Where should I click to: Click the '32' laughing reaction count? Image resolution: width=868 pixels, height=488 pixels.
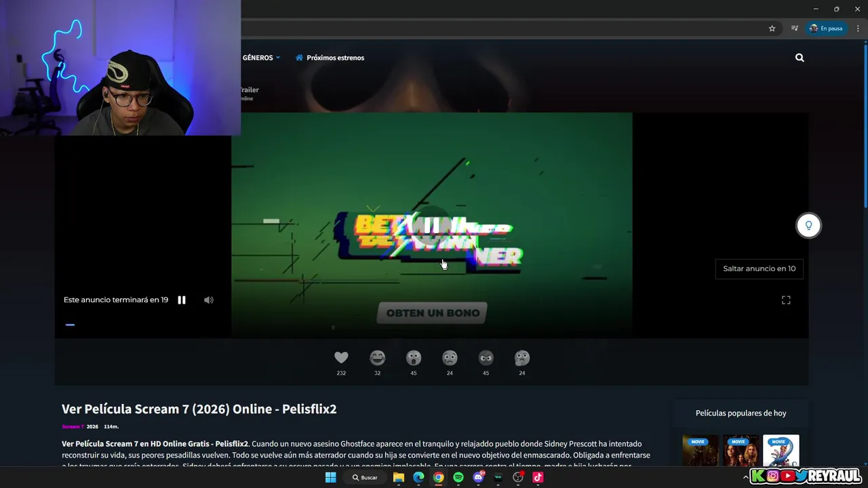click(378, 373)
